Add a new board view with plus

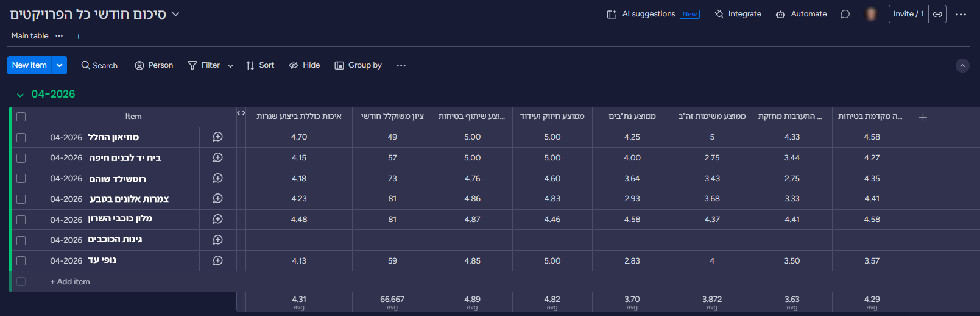tap(79, 37)
